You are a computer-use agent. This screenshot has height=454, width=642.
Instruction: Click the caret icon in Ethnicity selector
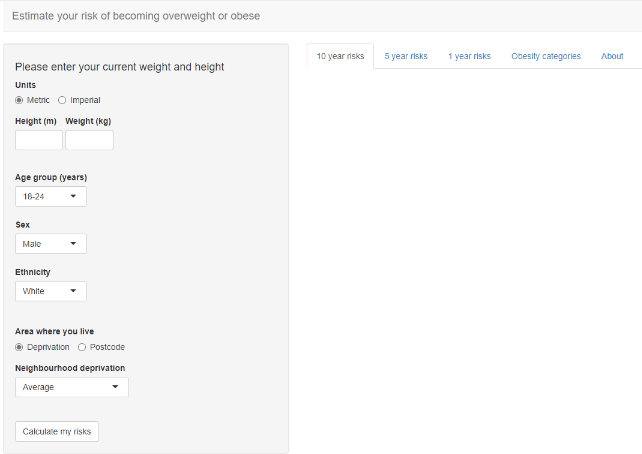tap(73, 291)
